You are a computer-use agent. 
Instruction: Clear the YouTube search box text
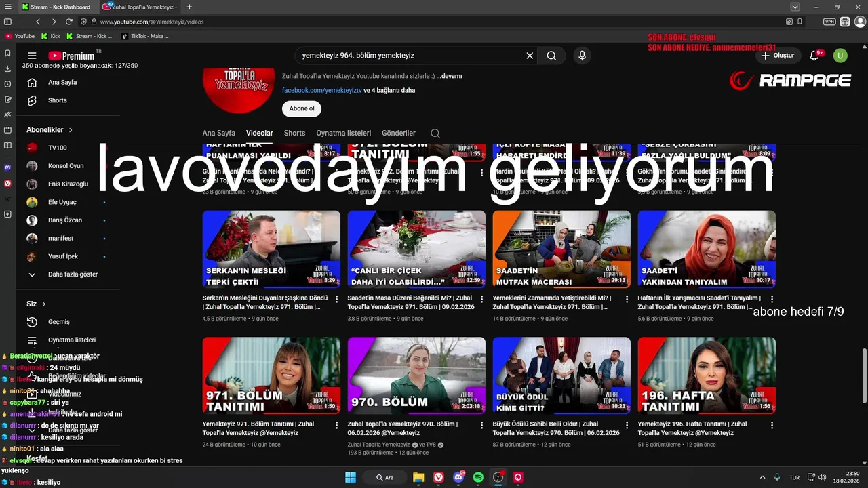point(530,56)
